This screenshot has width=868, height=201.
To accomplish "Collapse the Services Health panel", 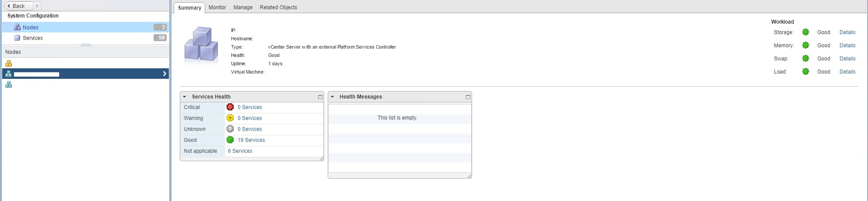I will 185,97.
